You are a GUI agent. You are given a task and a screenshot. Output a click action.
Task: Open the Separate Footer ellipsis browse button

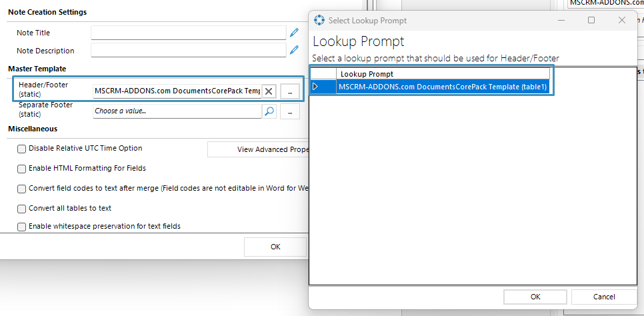point(290,111)
